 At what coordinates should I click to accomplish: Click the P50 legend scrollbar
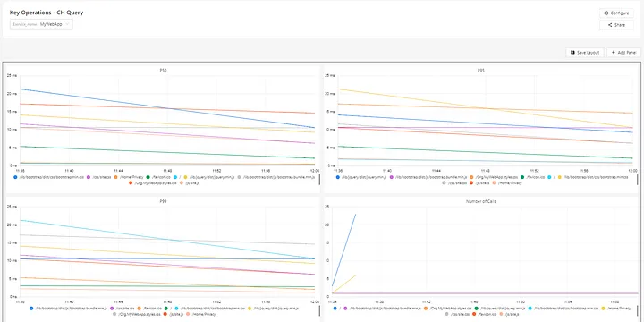[319, 180]
